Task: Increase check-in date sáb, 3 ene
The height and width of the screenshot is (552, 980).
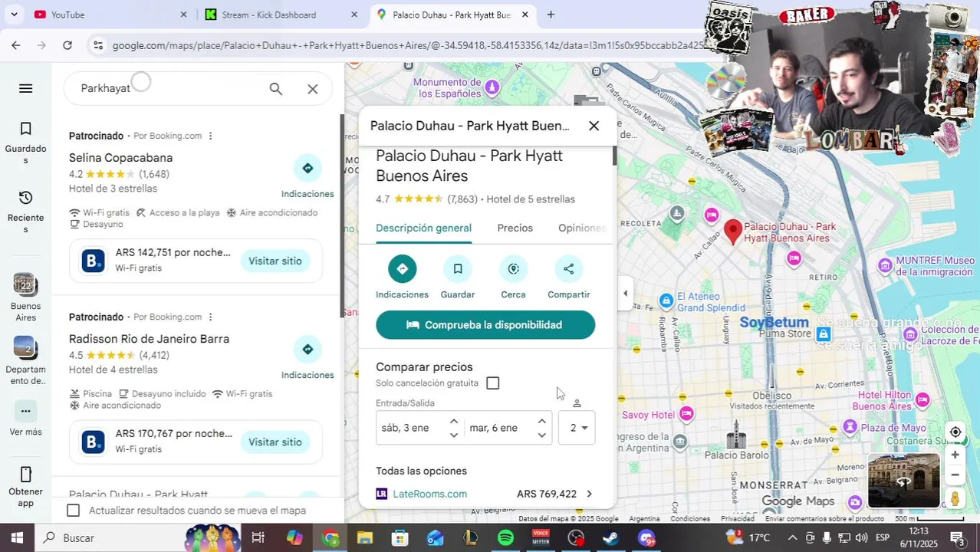Action: pos(454,421)
